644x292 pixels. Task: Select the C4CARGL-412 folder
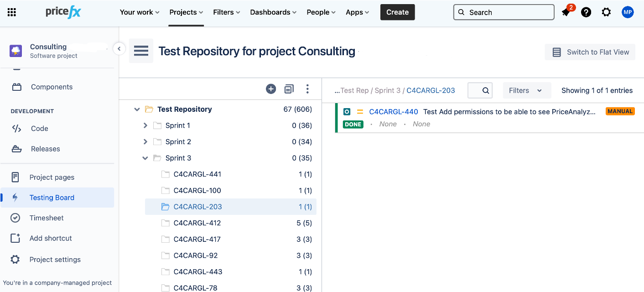(197, 223)
